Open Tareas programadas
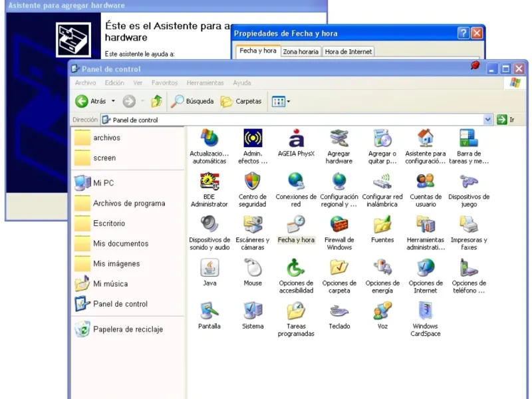This screenshot has width=532, height=399. pos(296,319)
